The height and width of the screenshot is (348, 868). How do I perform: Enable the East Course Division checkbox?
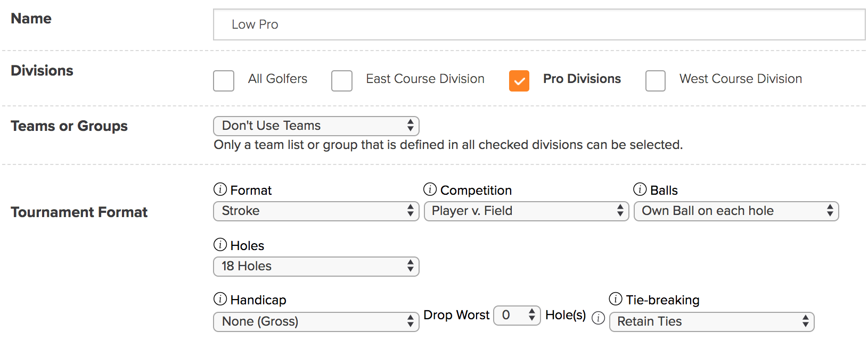tap(342, 81)
